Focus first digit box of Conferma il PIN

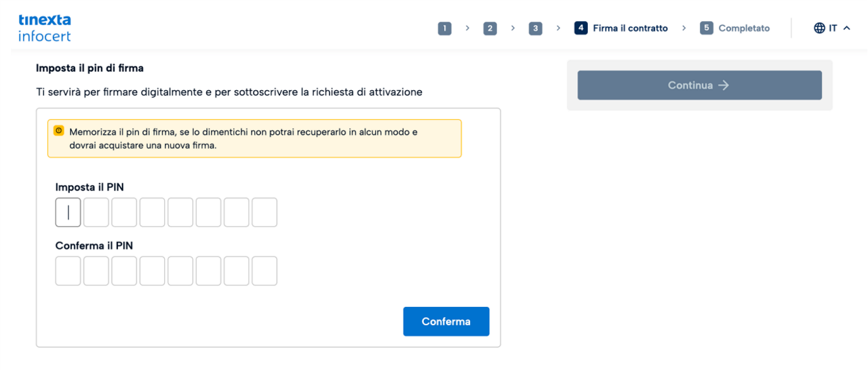68,271
